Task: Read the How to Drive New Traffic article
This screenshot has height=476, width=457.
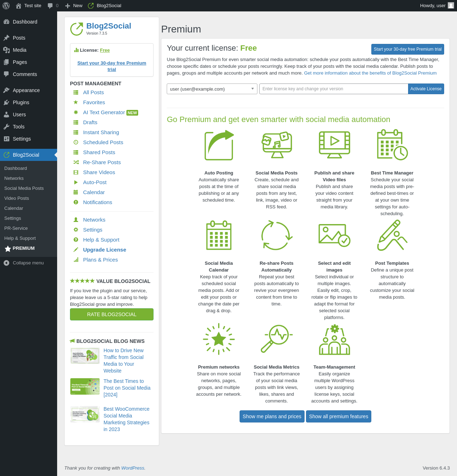Action: pyautogui.click(x=124, y=361)
